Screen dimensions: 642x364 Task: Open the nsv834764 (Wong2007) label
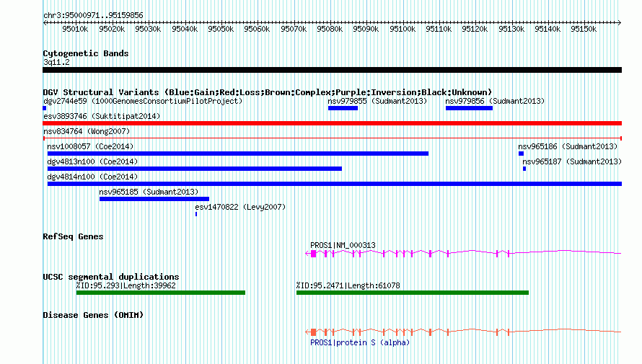coord(87,131)
